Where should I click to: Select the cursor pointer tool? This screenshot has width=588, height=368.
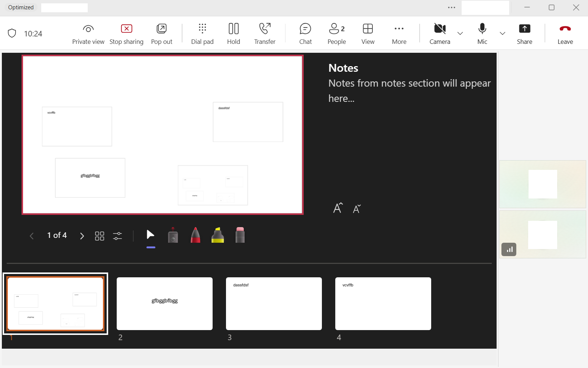pos(151,235)
